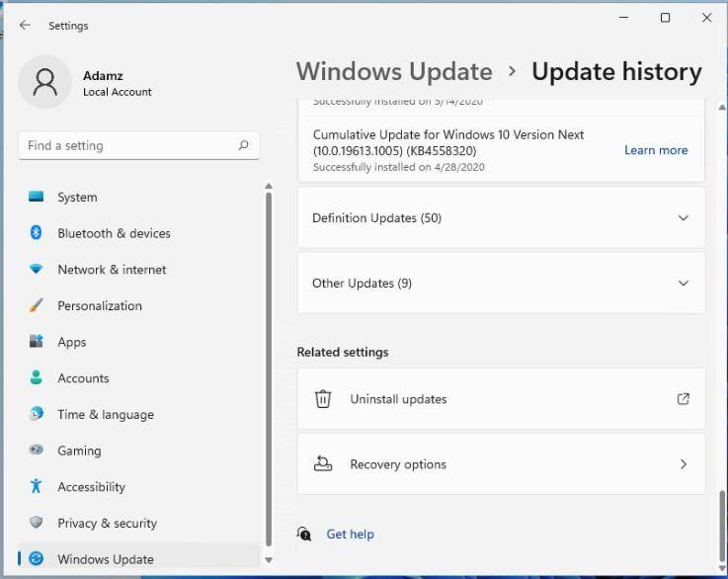Click the Windows Update sync icon
Image resolution: width=728 pixels, height=579 pixels.
(36, 558)
